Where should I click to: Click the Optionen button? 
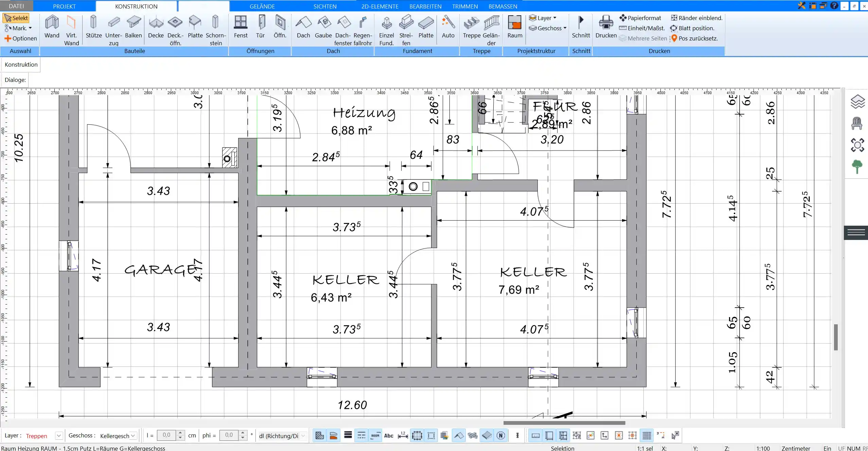[x=20, y=38]
